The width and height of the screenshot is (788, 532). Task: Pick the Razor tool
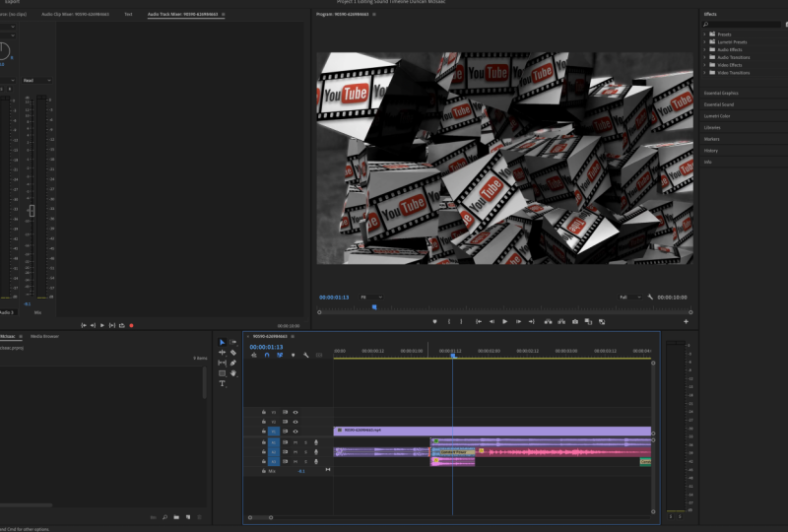tap(233, 353)
